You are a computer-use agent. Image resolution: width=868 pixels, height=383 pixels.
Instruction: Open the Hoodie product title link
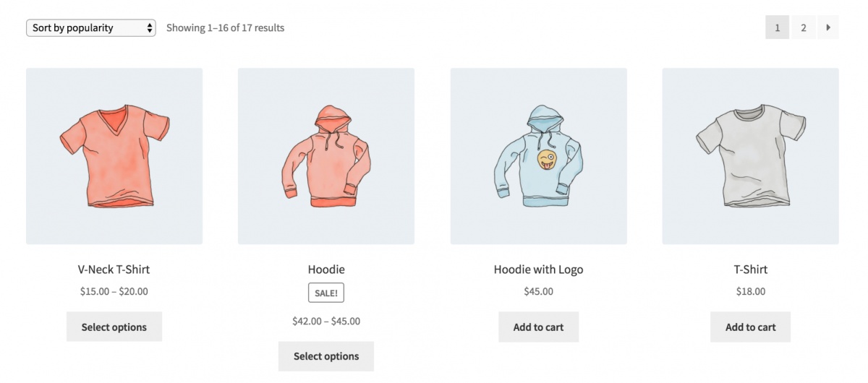point(326,270)
